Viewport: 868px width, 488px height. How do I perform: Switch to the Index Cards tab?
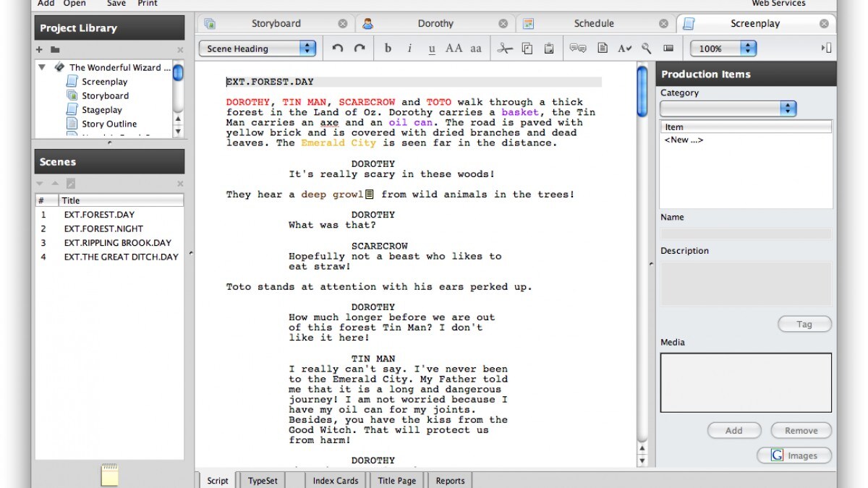click(x=336, y=480)
